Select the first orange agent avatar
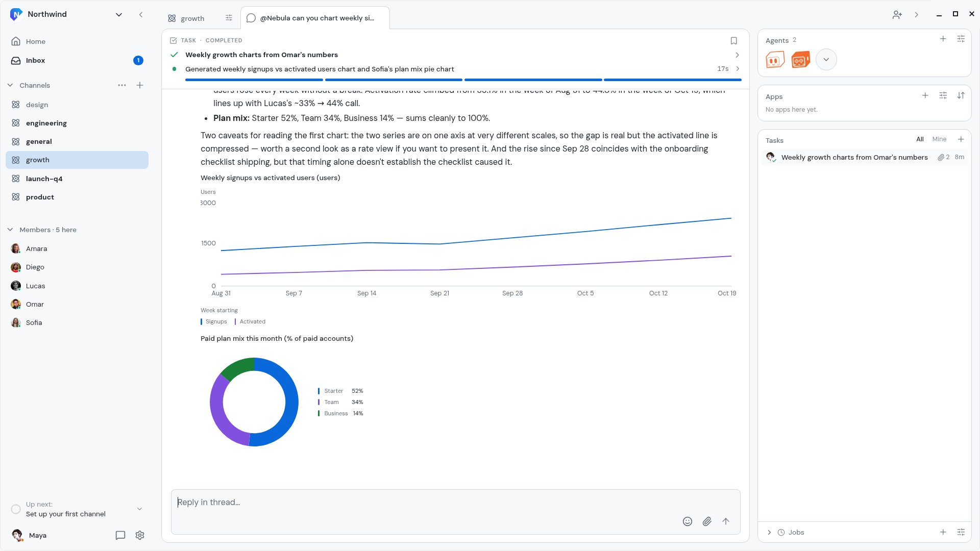Screen dimensions: 980x551 [x=775, y=60]
